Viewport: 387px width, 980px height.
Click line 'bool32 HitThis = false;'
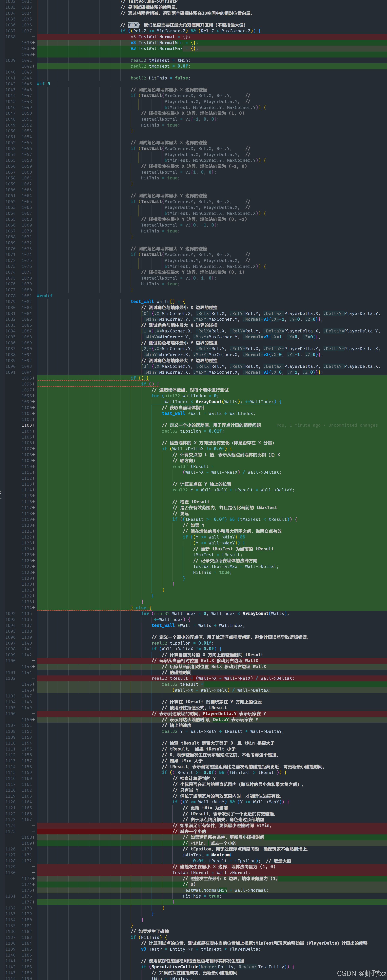(x=160, y=78)
